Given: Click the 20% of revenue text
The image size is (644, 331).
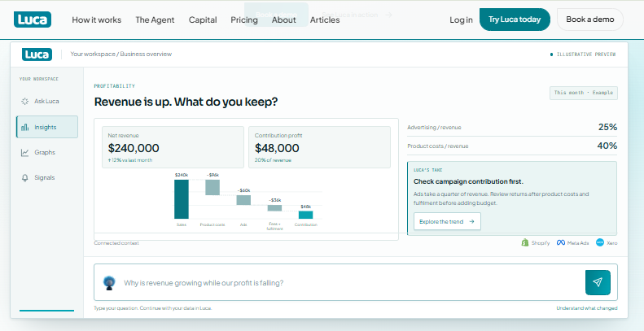Looking at the screenshot, I should point(273,160).
